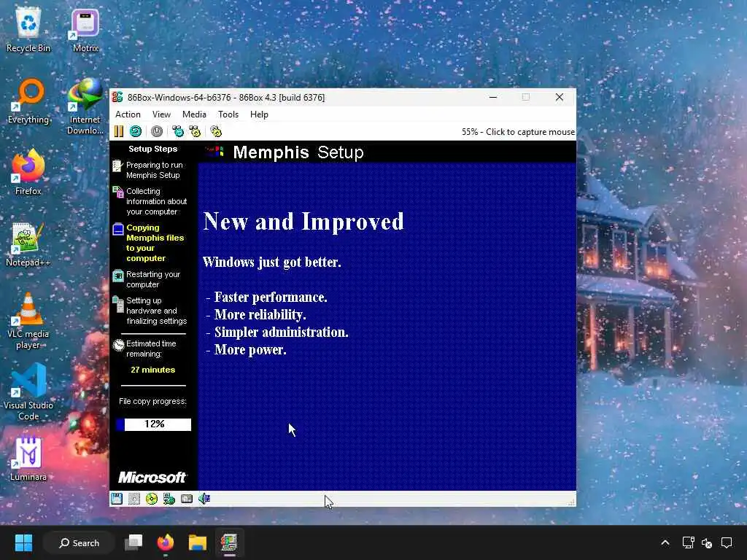Click the 'Simpler administration.' bullet text
This screenshot has width=747, height=560.
click(281, 332)
